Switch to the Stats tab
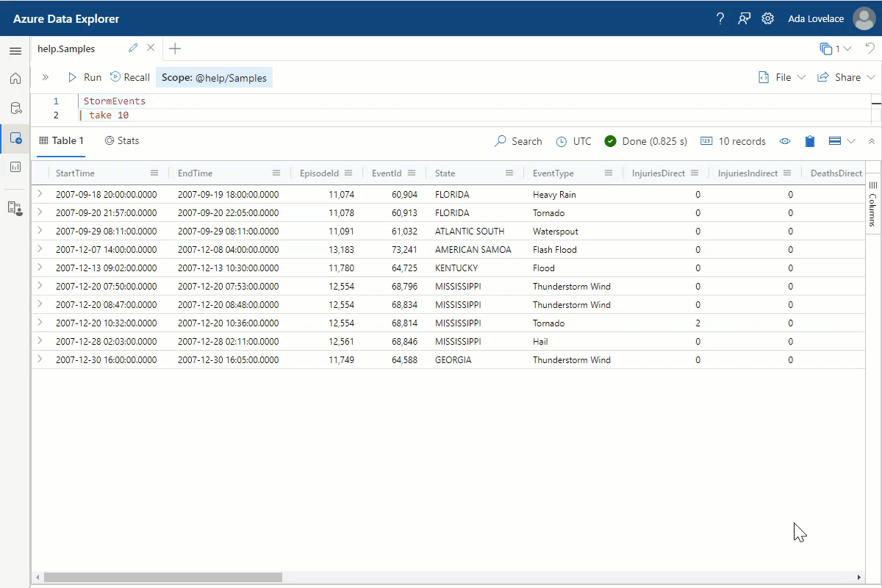 [x=122, y=140]
